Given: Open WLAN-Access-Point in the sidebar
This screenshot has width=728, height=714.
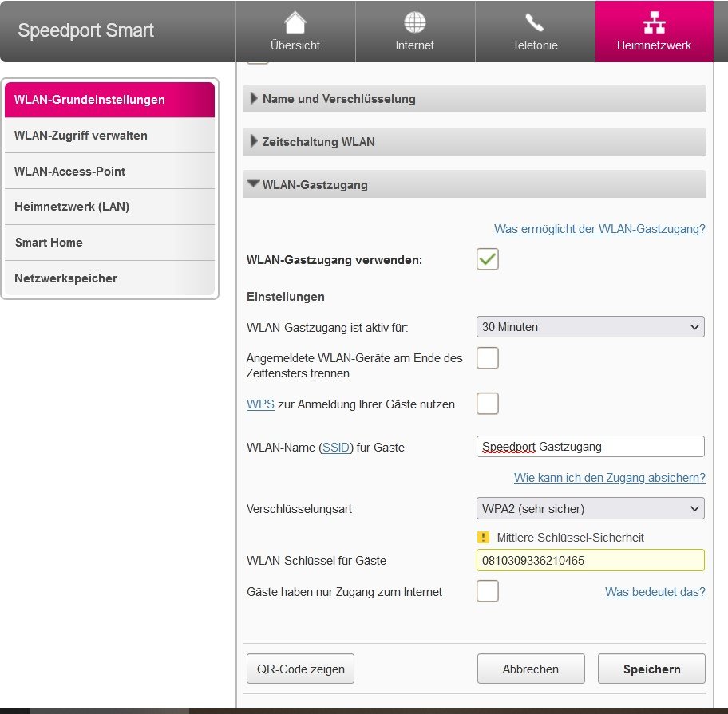Looking at the screenshot, I should 109,172.
